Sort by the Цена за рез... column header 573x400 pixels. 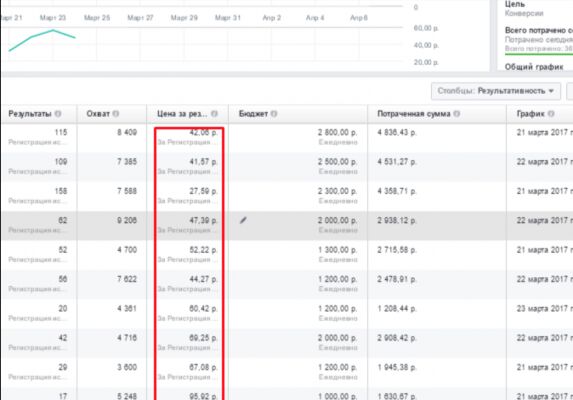pyautogui.click(x=182, y=114)
